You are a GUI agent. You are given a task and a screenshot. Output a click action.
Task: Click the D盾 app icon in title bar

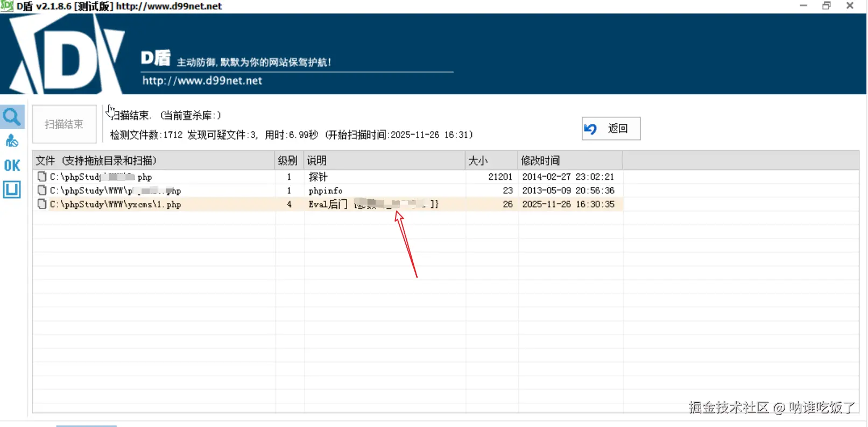(x=6, y=6)
